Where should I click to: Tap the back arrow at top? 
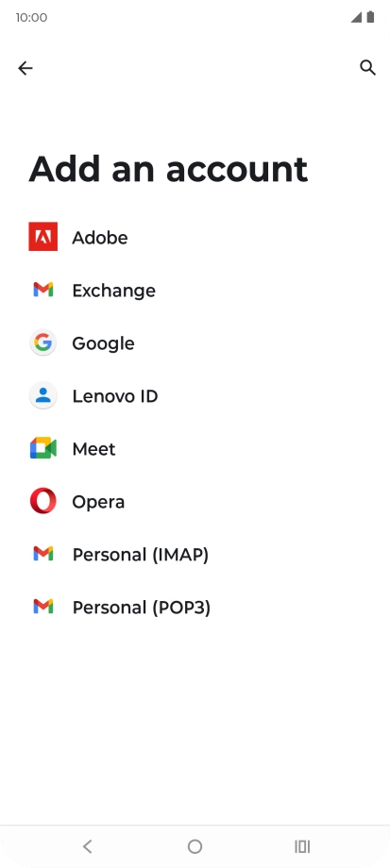[x=25, y=68]
